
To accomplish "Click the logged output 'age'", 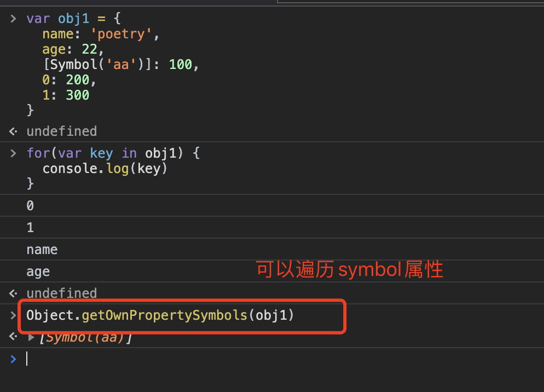I will [38, 272].
